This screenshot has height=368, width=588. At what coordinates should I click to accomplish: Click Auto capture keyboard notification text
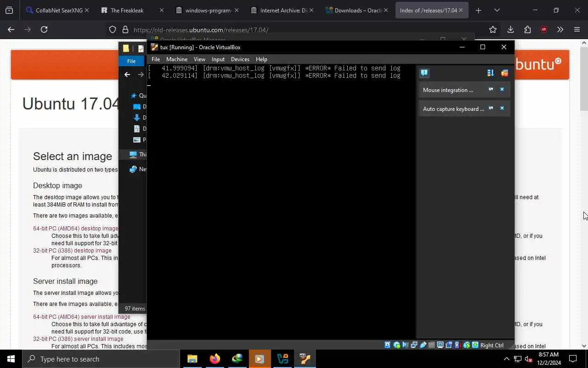(453, 109)
